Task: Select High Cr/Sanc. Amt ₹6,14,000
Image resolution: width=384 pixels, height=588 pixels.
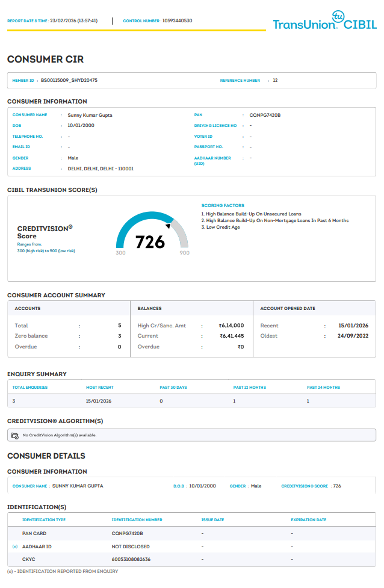Action: tap(231, 326)
